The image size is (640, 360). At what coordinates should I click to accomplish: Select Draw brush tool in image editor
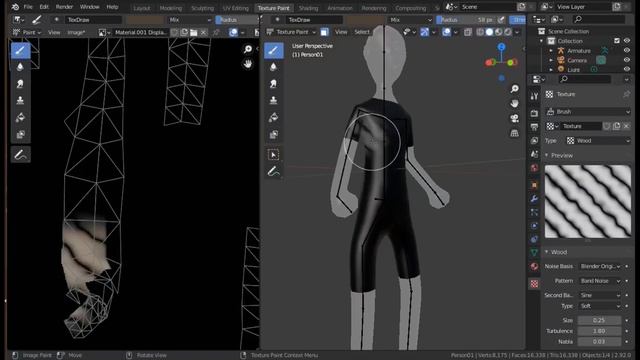tap(20, 50)
